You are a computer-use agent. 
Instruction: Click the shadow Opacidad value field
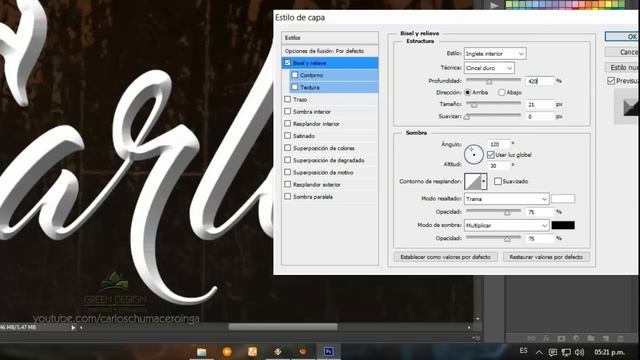coord(540,238)
